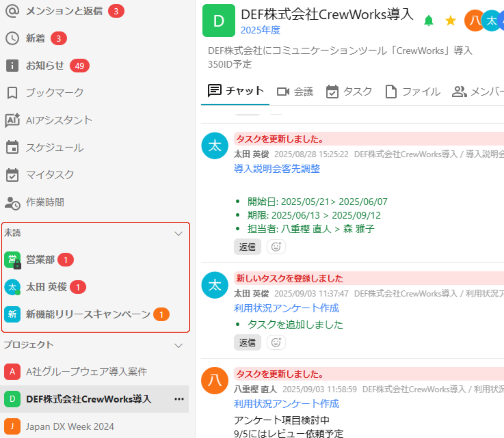Viewport: 504px width, 438px height.
Task: Collapse the 未読 section
Action: click(178, 234)
